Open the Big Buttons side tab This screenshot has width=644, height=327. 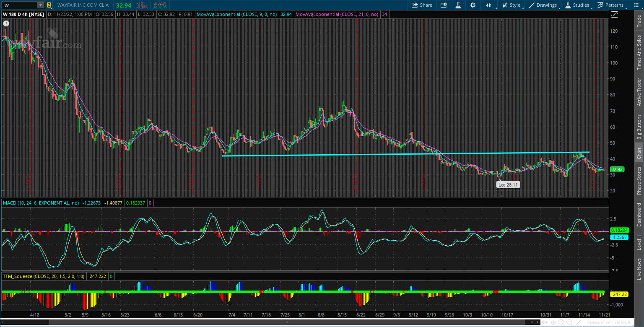(639, 127)
